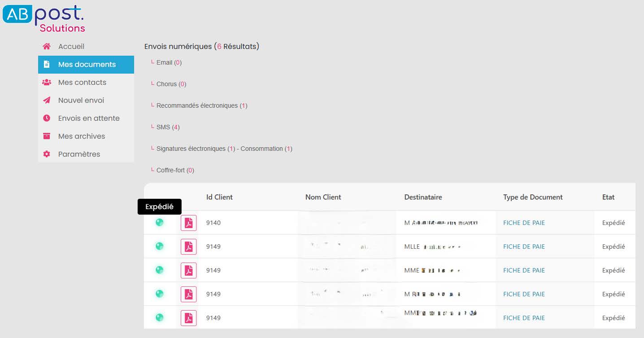Open the PDF icon for recipient MLLE
The image size is (644, 338).
pos(188,246)
